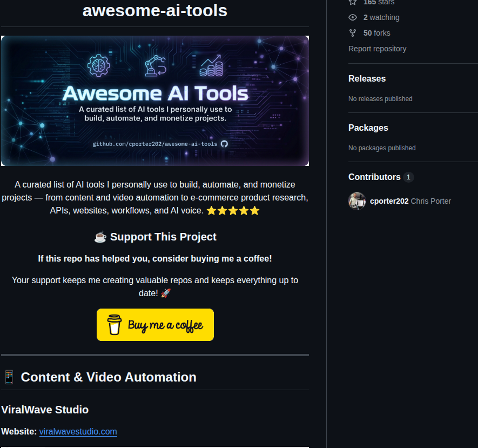The width and height of the screenshot is (478, 448).
Task: Open the 165 stars link
Action: tap(379, 3)
